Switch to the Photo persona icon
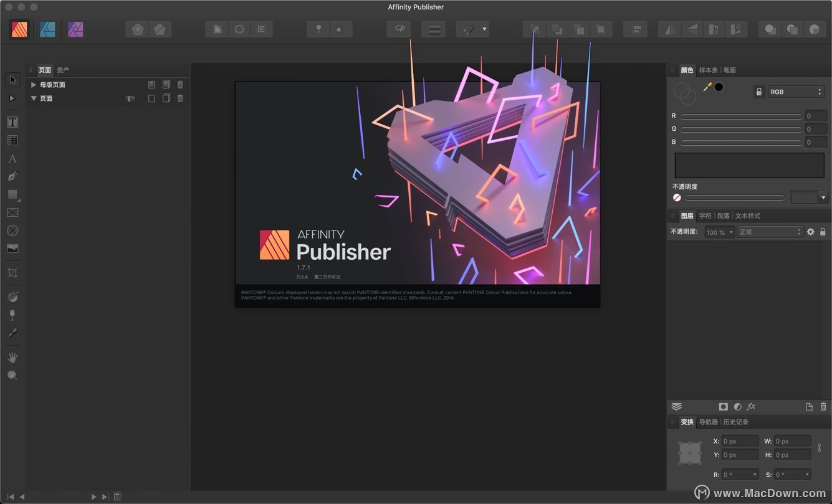This screenshot has width=832, height=504. (75, 29)
